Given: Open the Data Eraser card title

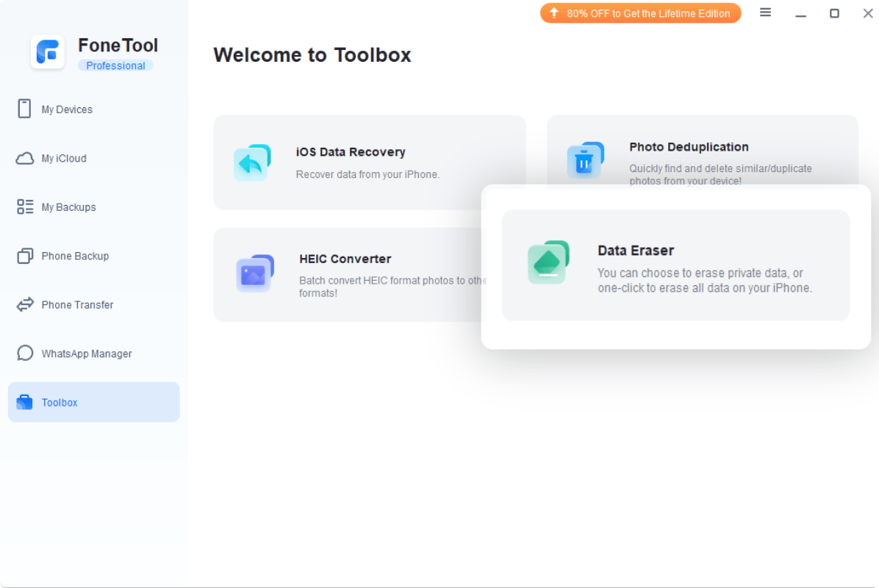Looking at the screenshot, I should (636, 251).
